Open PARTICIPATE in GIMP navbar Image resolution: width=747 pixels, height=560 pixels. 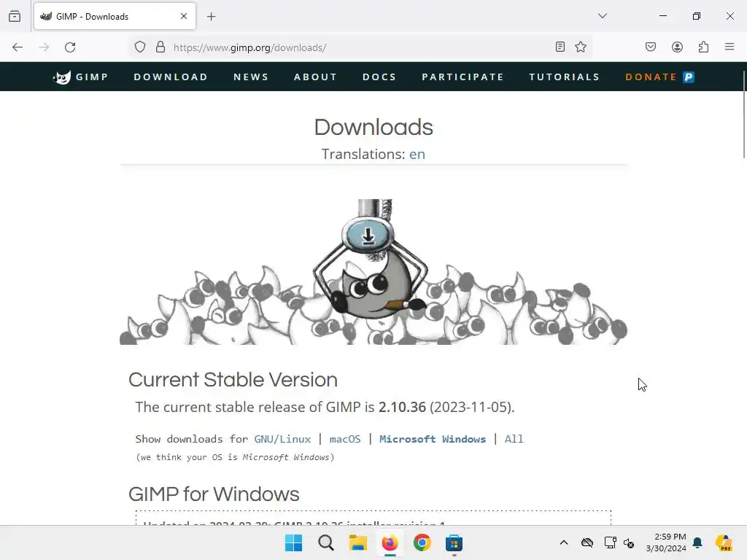(462, 77)
